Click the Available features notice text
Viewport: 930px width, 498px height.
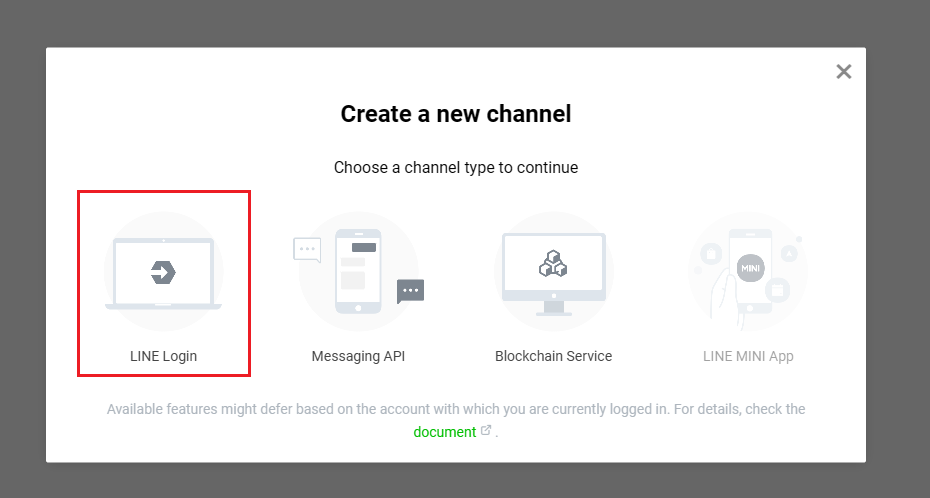click(x=456, y=420)
